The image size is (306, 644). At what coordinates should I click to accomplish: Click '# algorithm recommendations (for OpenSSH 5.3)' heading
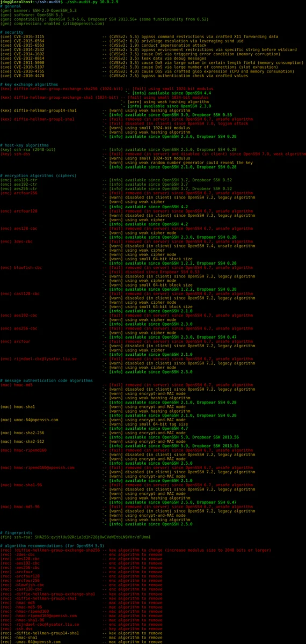point(52,546)
